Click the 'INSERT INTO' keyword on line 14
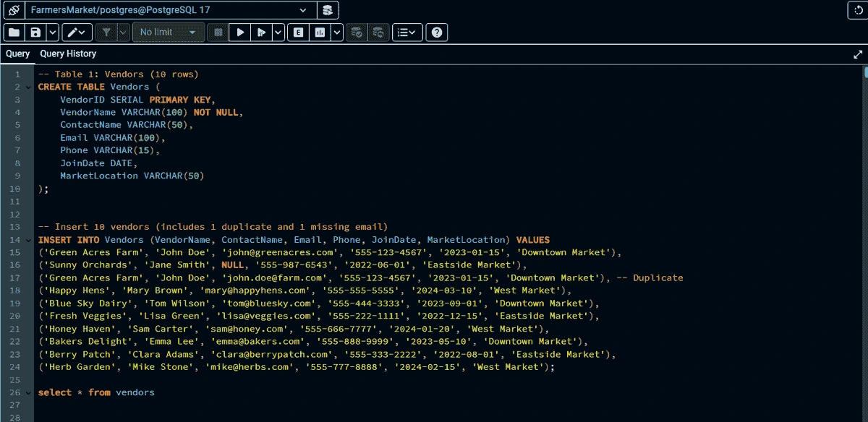Image resolution: width=868 pixels, height=422 pixels. click(x=69, y=240)
